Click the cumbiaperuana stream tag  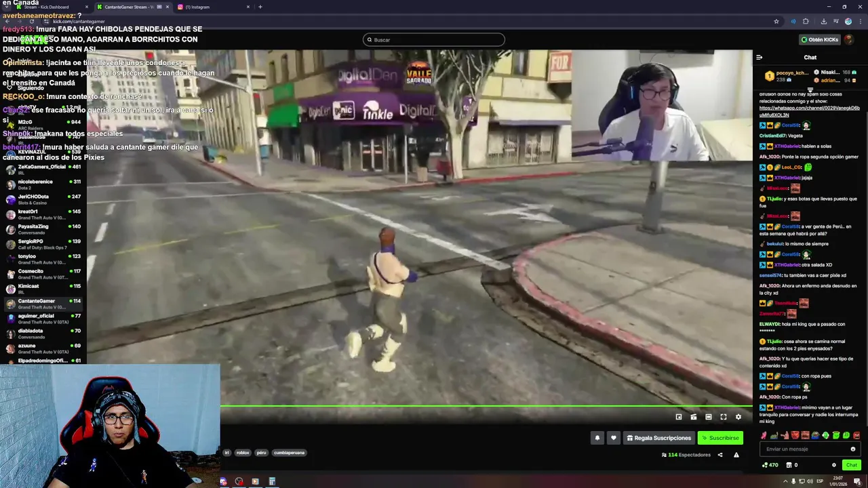[290, 453]
